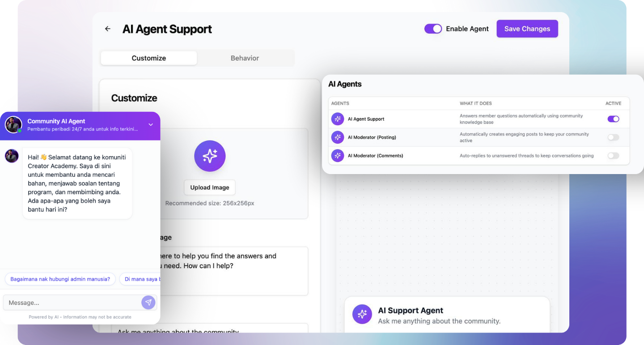Click the AI Agent Support row sparkle icon

[x=338, y=119]
